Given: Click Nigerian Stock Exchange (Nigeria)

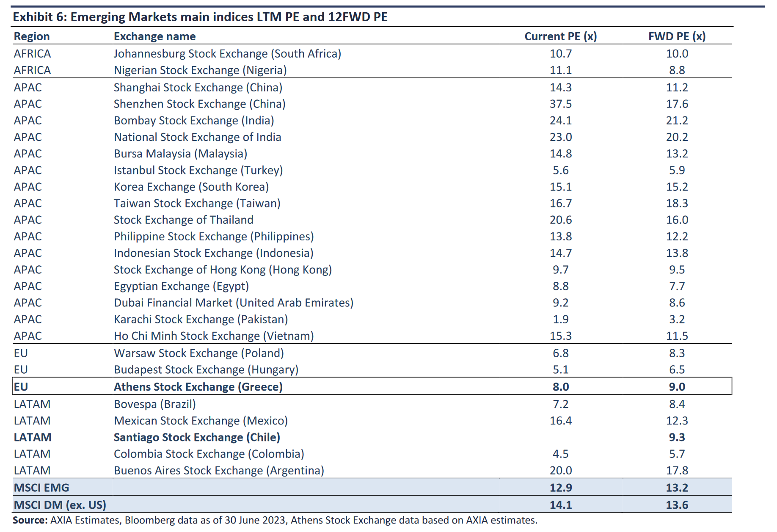Looking at the screenshot, I should tap(200, 70).
